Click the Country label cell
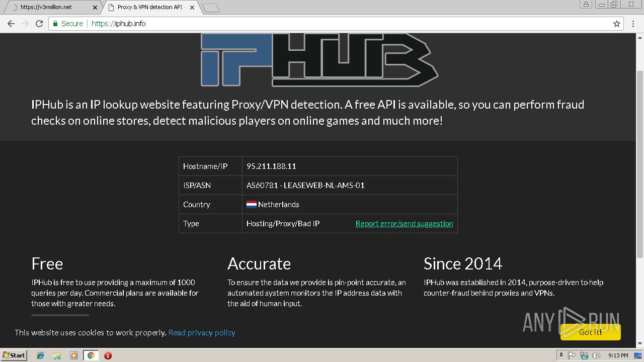Viewport: 644px width, 362px height. (x=210, y=205)
